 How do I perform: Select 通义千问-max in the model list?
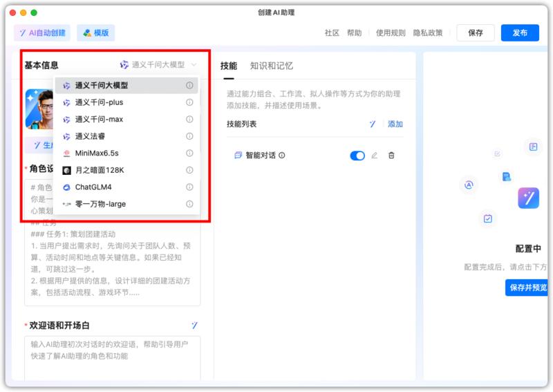pos(126,119)
